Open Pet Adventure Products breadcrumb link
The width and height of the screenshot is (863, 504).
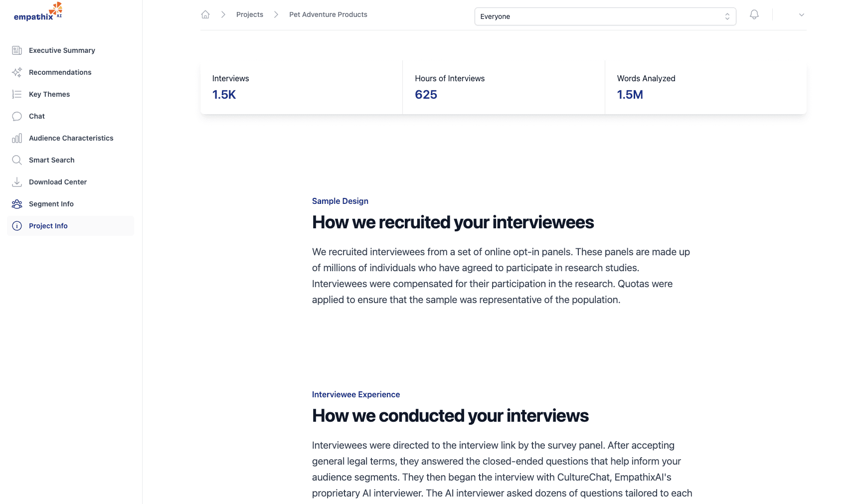(328, 14)
